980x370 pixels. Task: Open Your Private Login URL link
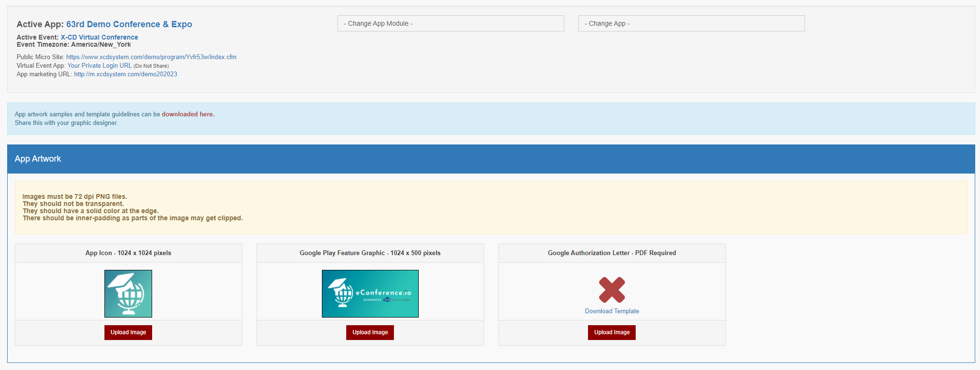100,66
